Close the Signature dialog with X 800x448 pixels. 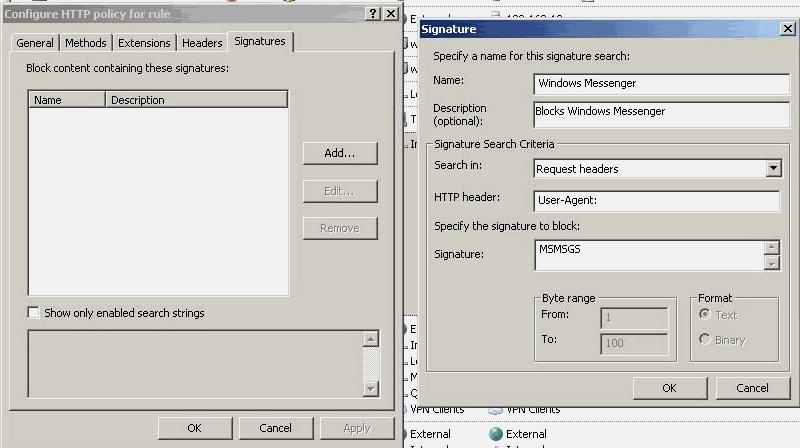click(786, 29)
